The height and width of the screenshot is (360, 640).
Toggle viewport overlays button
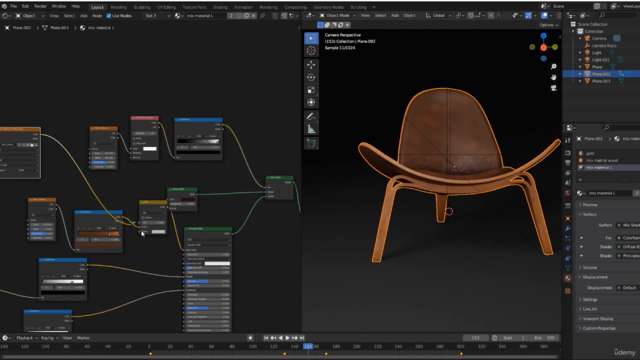(544, 16)
